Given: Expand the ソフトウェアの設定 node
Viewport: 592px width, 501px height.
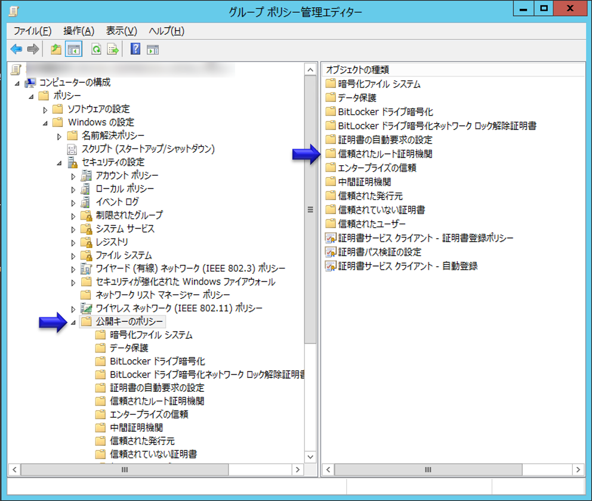Looking at the screenshot, I should (45, 110).
